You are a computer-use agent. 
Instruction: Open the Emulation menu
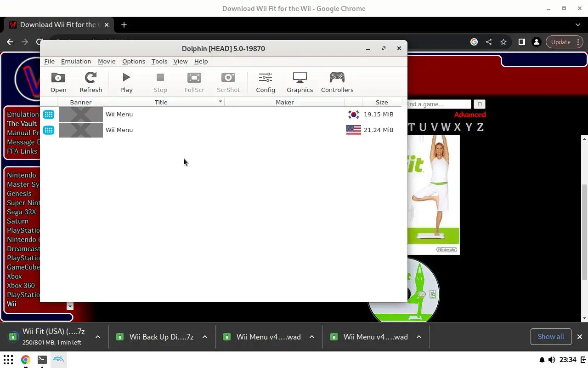pyautogui.click(x=76, y=61)
